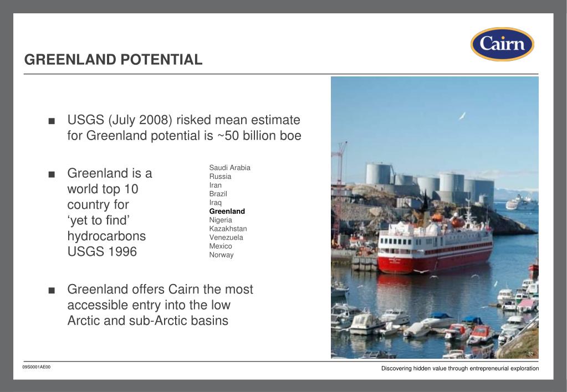567x392 pixels.
Task: Click the Cairn logo
Action: 502,44
